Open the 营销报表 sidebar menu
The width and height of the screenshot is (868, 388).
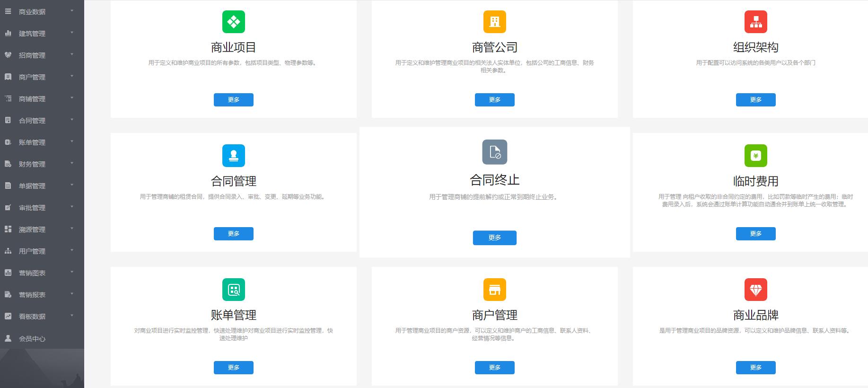click(x=42, y=294)
